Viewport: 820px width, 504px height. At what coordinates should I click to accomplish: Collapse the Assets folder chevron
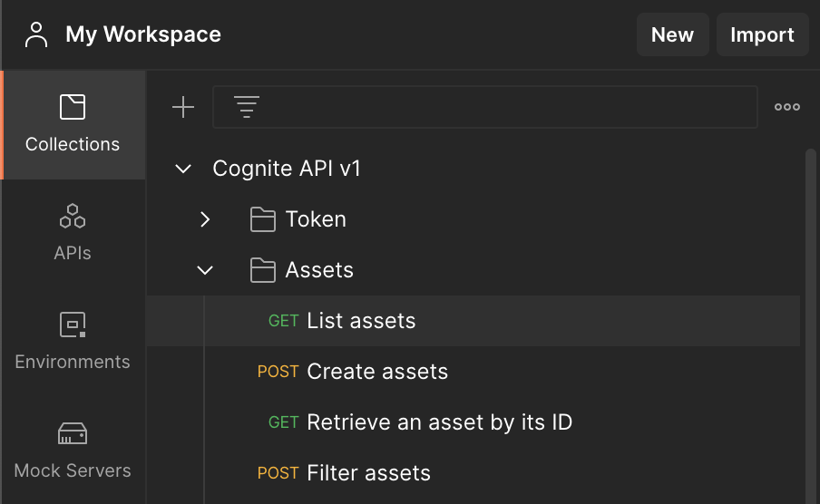point(205,270)
